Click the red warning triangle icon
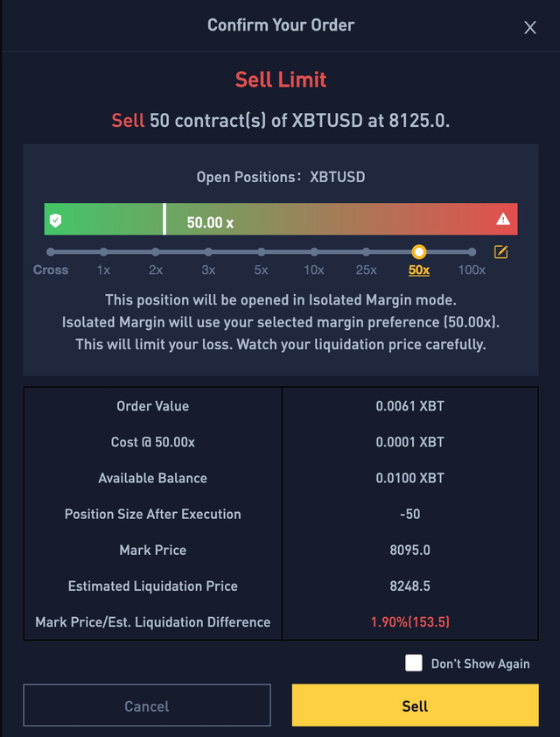 click(502, 220)
